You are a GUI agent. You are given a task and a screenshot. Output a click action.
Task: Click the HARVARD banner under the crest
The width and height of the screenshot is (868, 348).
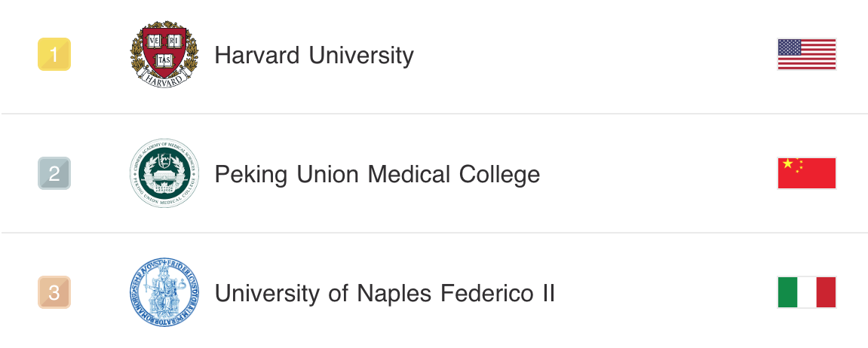[164, 79]
